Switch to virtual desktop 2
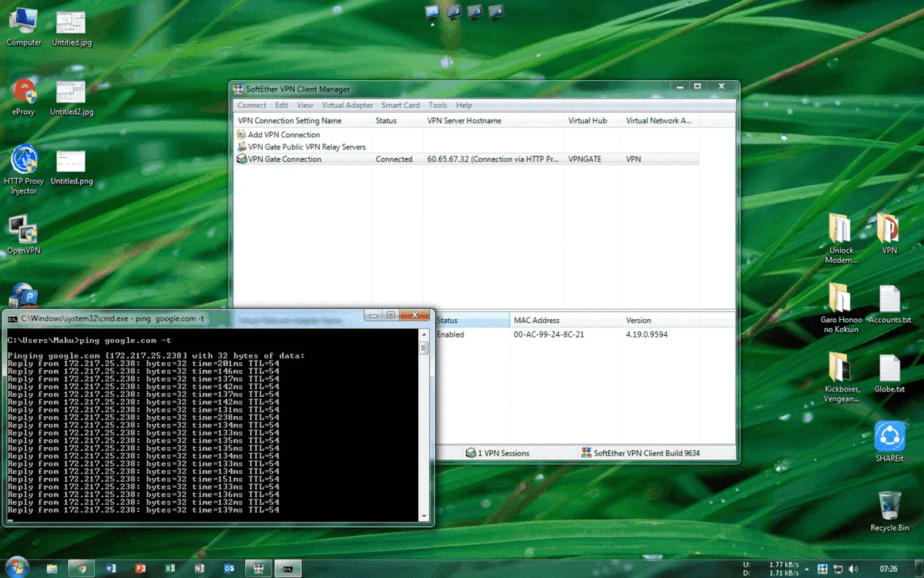Image resolution: width=924 pixels, height=578 pixels. [454, 11]
